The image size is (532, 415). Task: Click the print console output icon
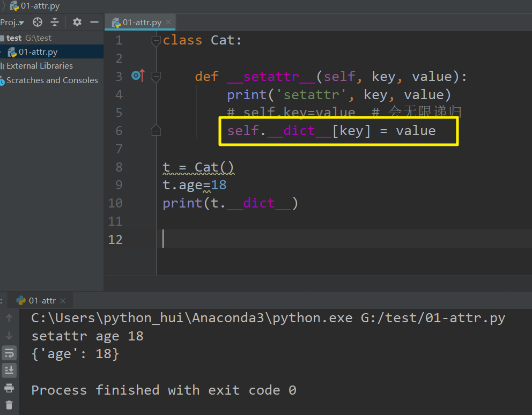click(9, 388)
